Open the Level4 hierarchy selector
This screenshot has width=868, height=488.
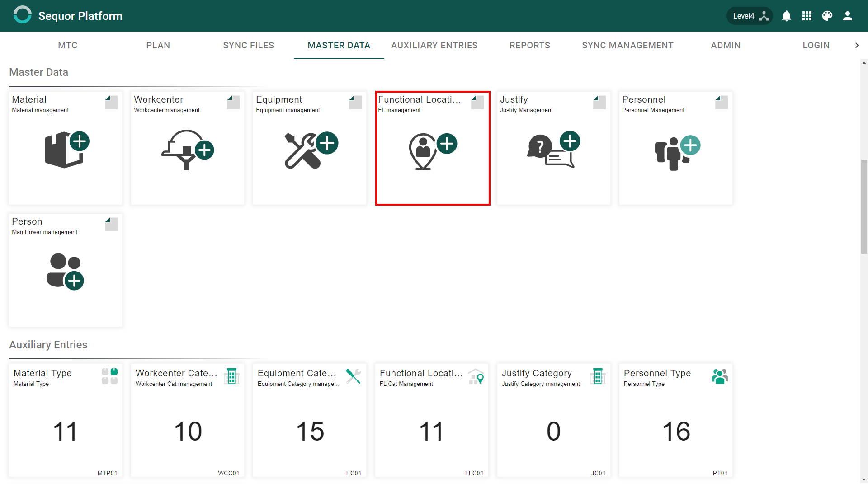click(750, 16)
